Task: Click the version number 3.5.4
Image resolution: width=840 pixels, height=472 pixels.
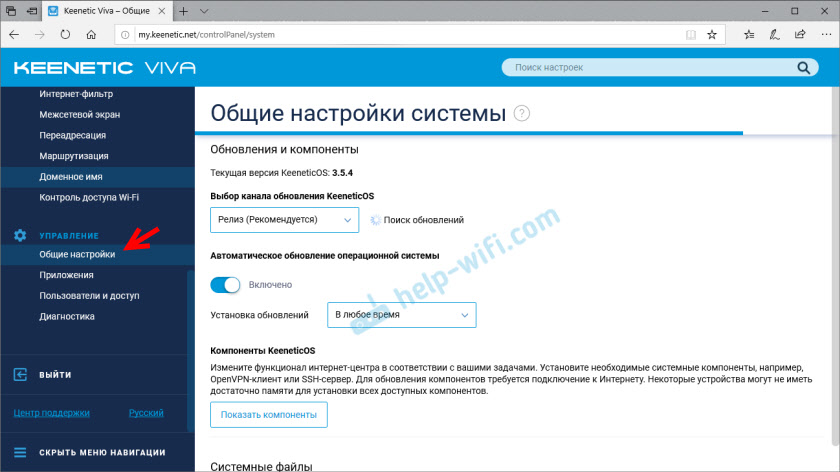Action: pyautogui.click(x=342, y=173)
